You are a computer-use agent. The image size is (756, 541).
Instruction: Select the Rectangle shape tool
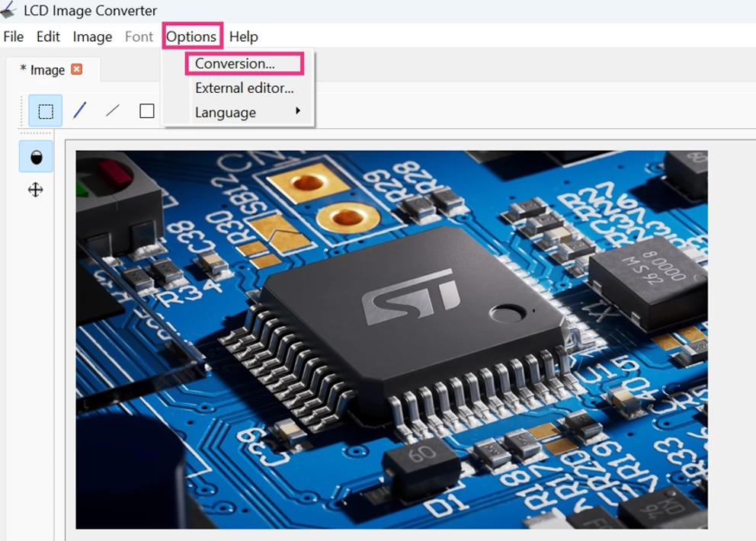(146, 111)
